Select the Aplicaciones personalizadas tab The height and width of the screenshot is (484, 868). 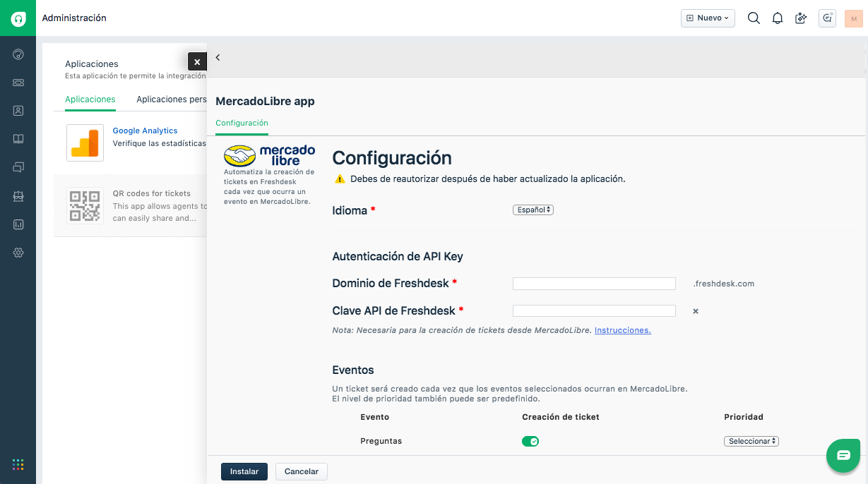pos(172,99)
